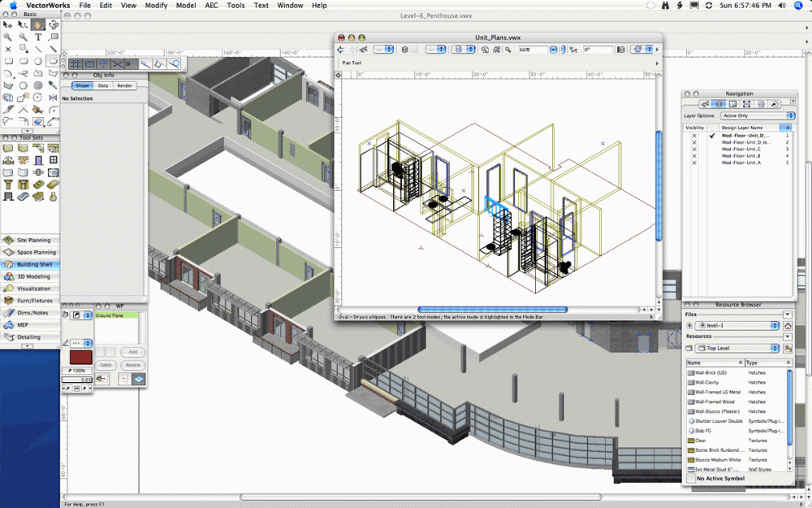Select the 3D Modeling tool set
Viewport: 812px width, 508px height.
click(34, 276)
